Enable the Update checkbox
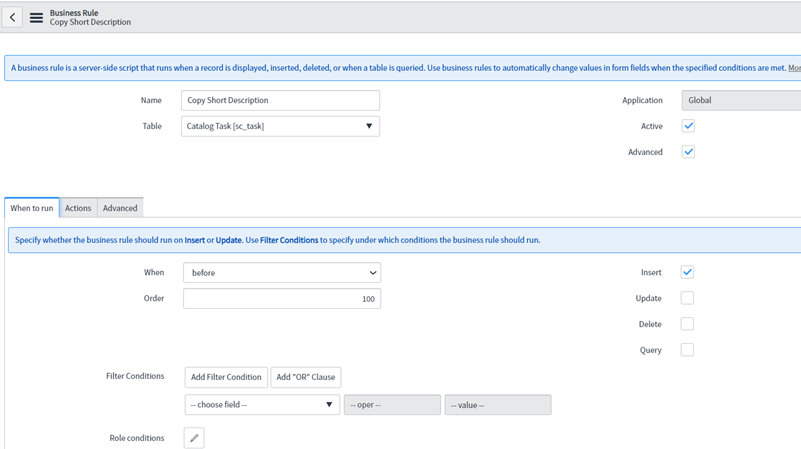The height and width of the screenshot is (449, 801). 687,298
